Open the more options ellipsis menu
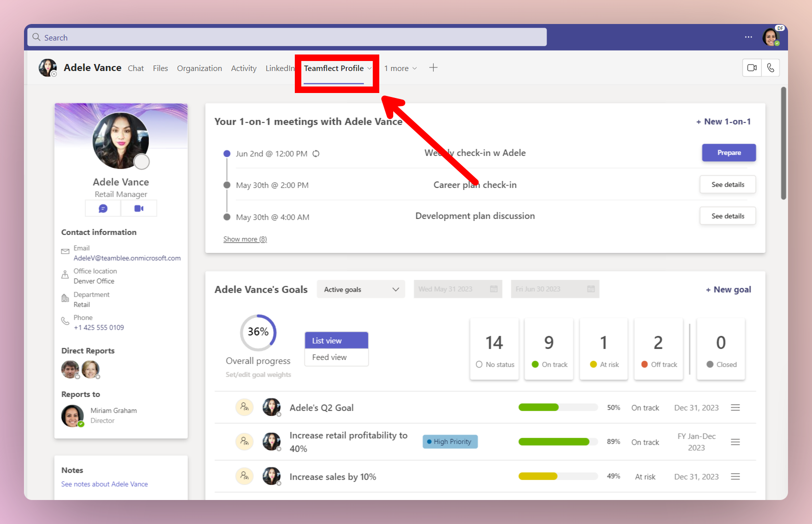 click(x=749, y=37)
